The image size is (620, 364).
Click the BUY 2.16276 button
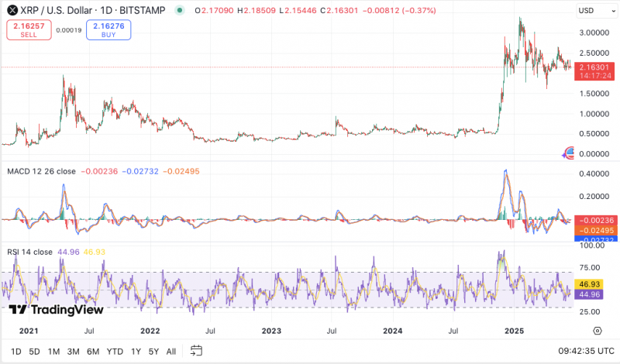pyautogui.click(x=108, y=30)
